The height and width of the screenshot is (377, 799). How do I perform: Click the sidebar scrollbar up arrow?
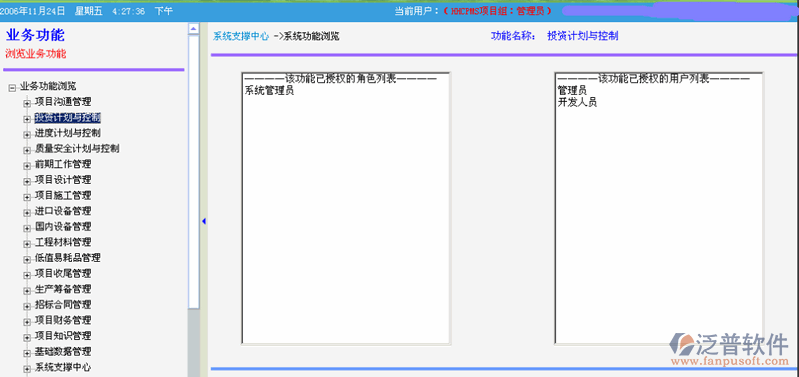pos(194,30)
